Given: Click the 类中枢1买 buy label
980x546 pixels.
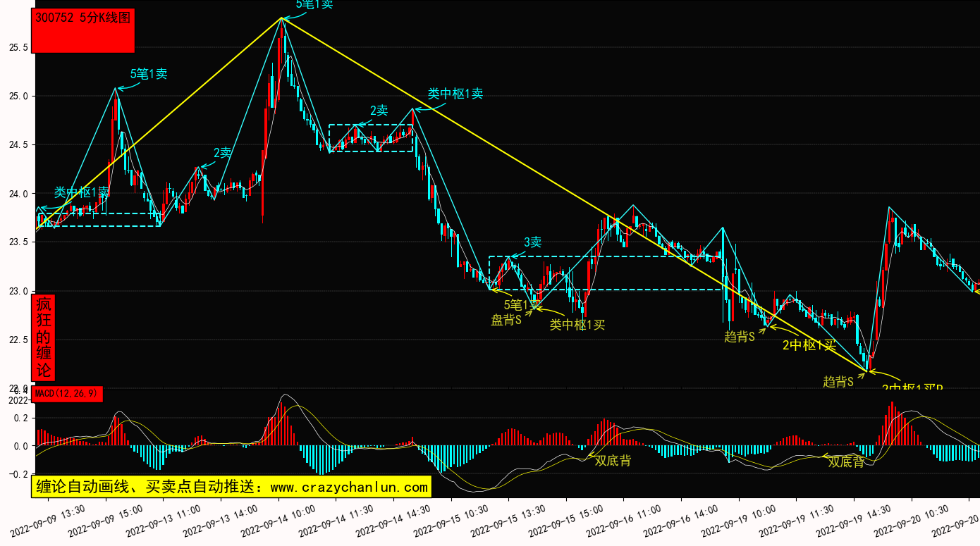Looking at the screenshot, I should [577, 325].
